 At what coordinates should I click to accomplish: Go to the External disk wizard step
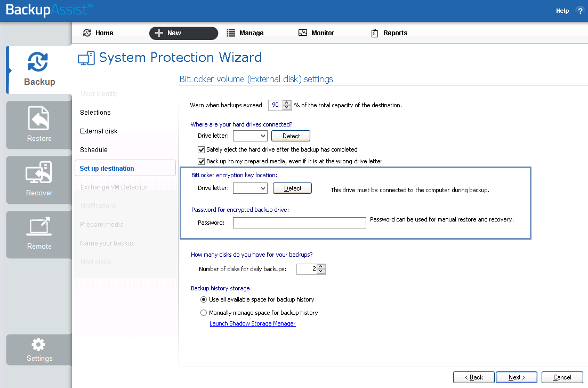click(99, 131)
